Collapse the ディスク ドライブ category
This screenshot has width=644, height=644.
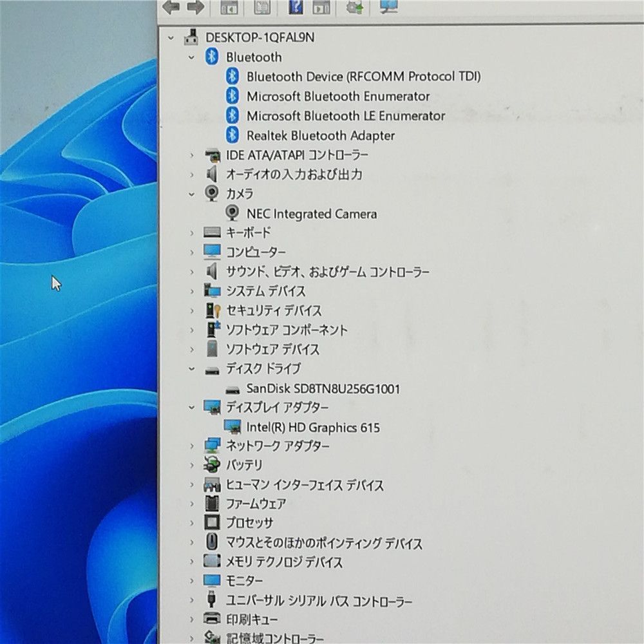coord(191,369)
